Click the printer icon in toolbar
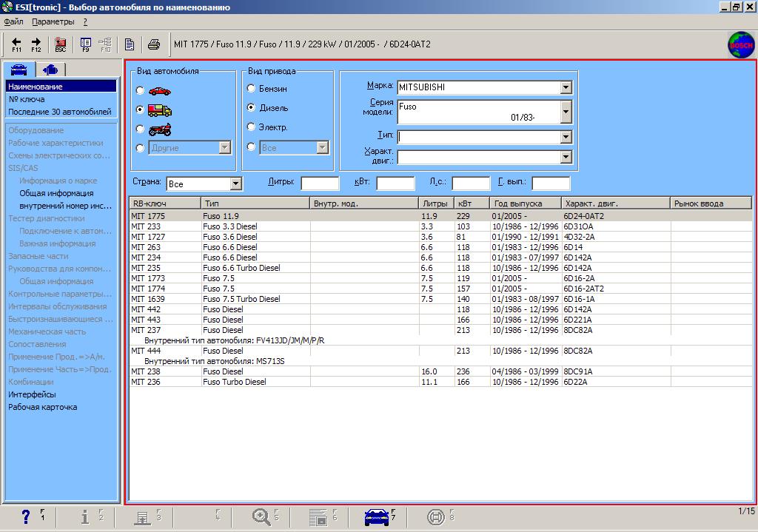Screen dimensions: 758x532 tap(154, 44)
